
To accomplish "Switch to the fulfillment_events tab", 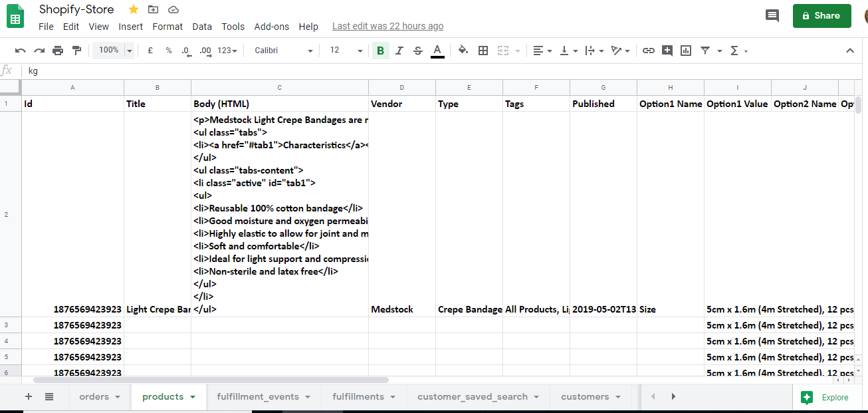I will (x=265, y=396).
